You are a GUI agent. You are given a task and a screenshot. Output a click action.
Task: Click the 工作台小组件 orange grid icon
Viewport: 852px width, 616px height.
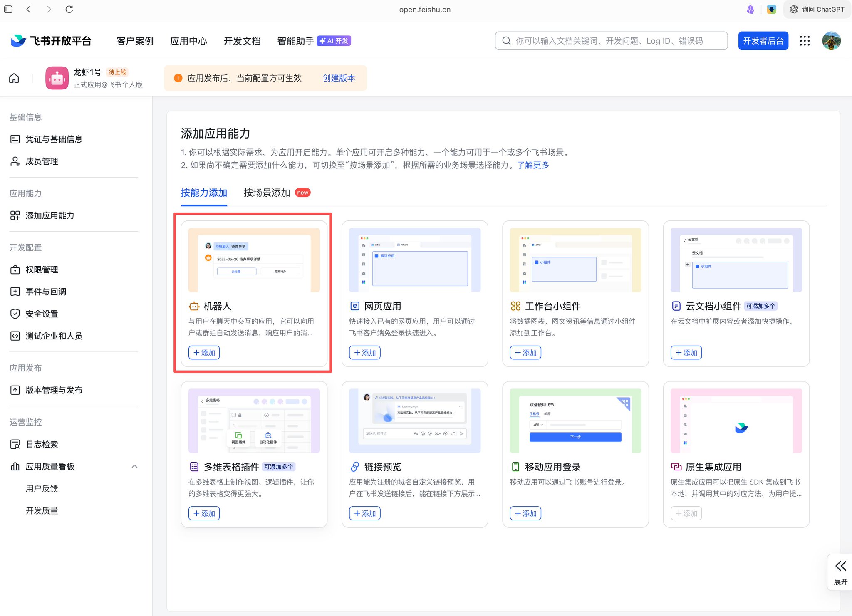point(515,306)
